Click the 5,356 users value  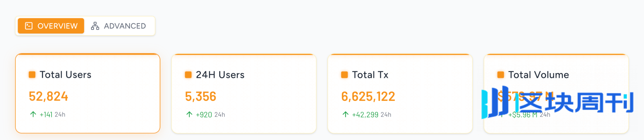[x=201, y=96]
